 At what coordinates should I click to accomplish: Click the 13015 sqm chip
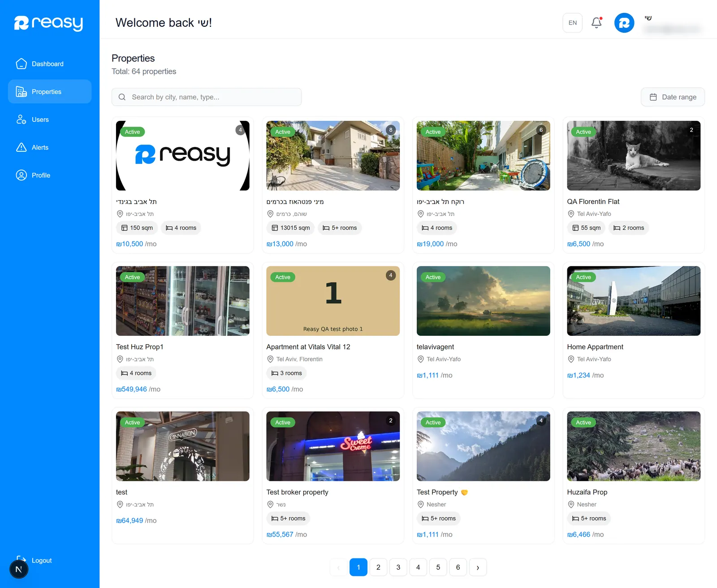(x=291, y=228)
